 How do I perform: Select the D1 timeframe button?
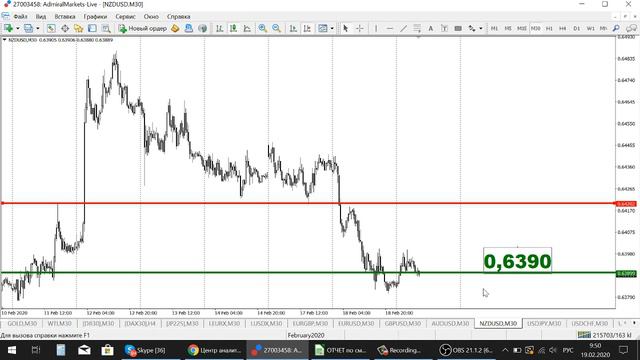(576, 28)
